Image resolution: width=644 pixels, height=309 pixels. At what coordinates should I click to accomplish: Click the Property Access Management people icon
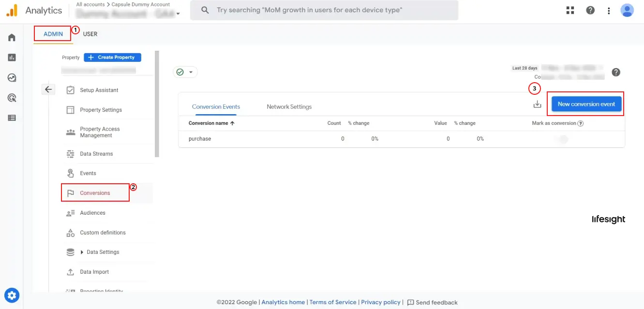[x=71, y=132]
